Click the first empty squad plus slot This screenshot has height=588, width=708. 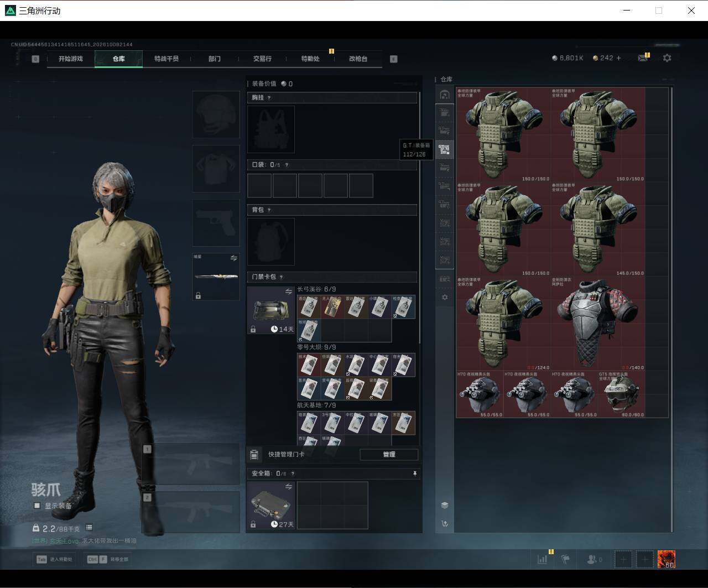[623, 559]
